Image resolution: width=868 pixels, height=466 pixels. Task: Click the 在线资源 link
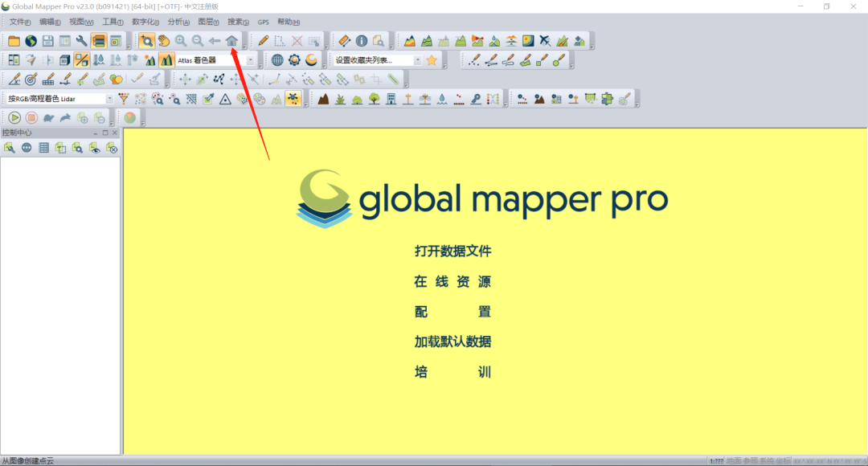coord(452,282)
